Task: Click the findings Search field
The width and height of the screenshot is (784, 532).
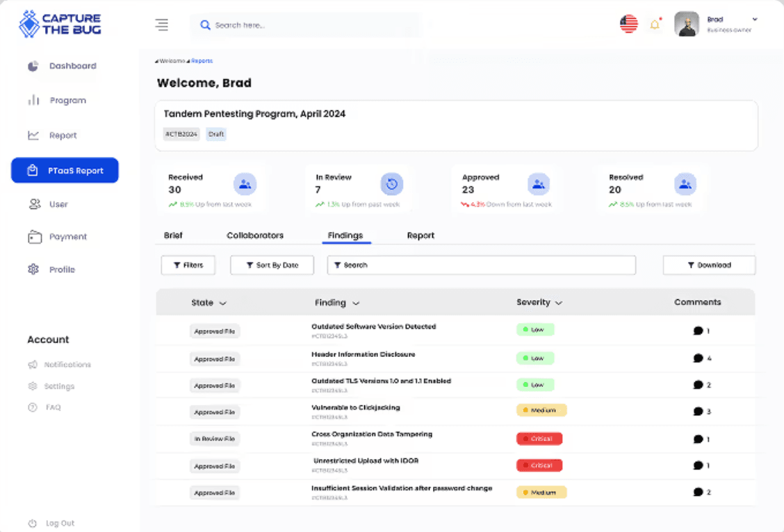Action: [x=482, y=265]
